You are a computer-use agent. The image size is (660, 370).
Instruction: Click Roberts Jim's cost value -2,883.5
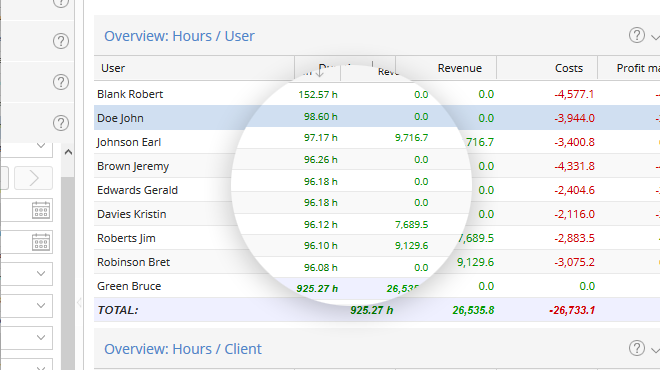pos(574,238)
